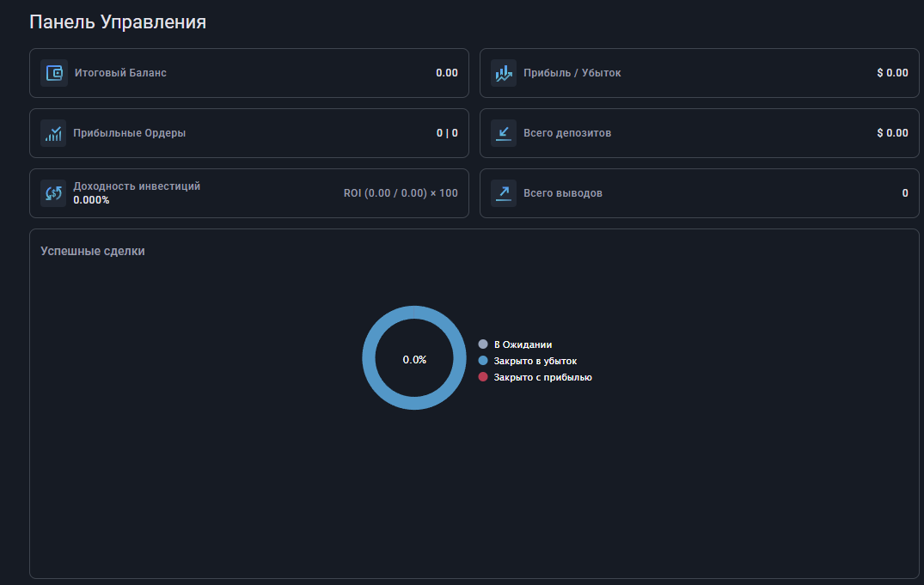Select the Прибыль / Убыток label text
Viewport: 924px width, 585px height.
[x=572, y=73]
